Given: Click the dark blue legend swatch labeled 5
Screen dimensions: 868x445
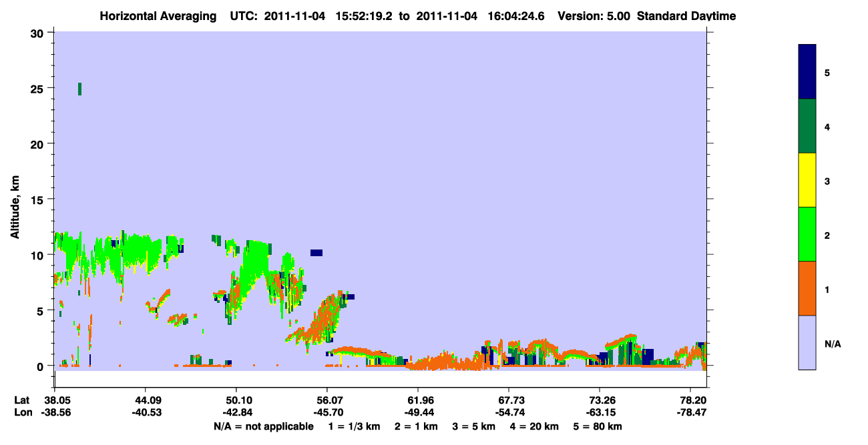Looking at the screenshot, I should [x=807, y=72].
